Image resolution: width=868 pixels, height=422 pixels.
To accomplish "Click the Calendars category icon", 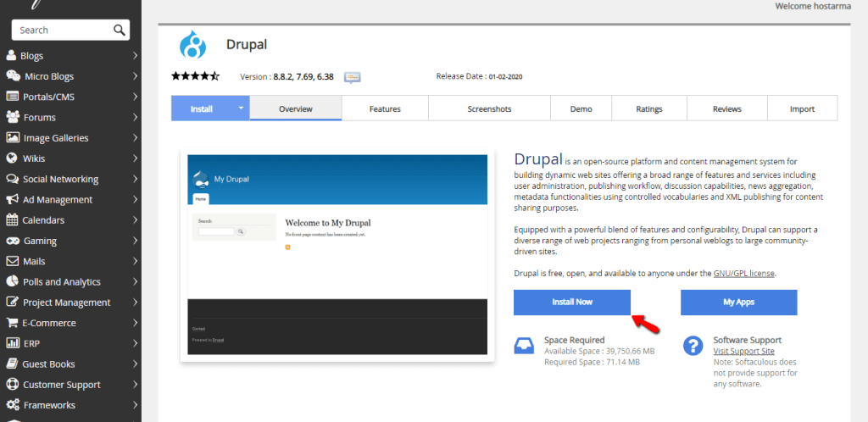I will click(x=12, y=220).
